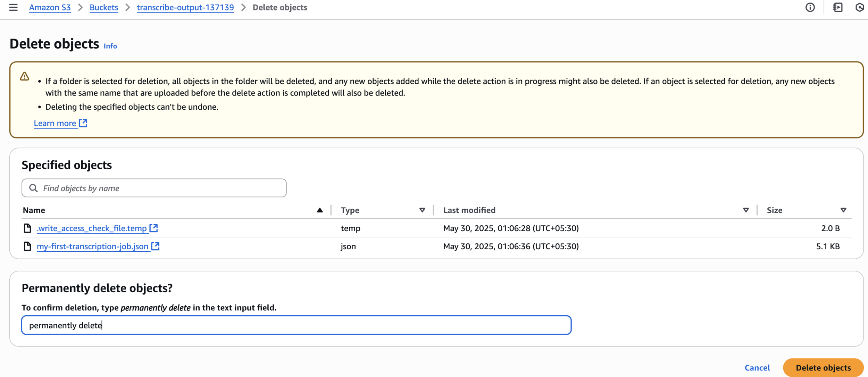Focus the Find objects by name field
868x377 pixels.
[x=160, y=188]
